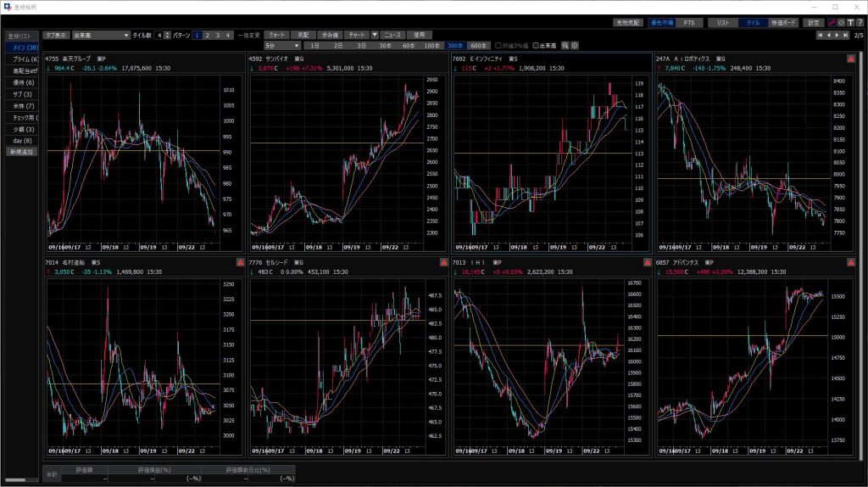Click red alert triangle on IHI chart
Viewport: 868px width, 487px height.
tap(648, 262)
